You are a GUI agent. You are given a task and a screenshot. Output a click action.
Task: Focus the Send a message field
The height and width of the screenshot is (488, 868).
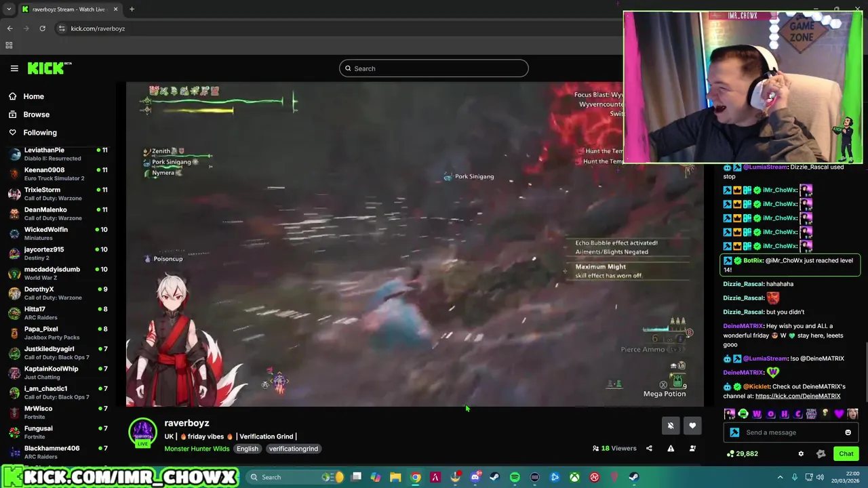(791, 432)
